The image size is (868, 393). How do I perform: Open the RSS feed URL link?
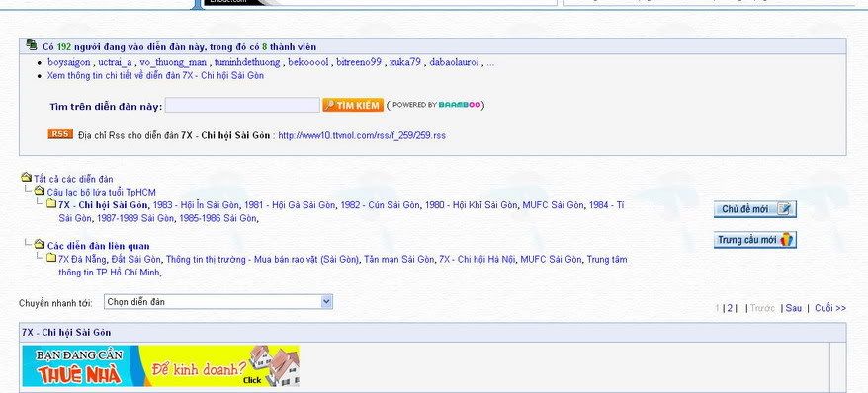pyautogui.click(x=362, y=135)
